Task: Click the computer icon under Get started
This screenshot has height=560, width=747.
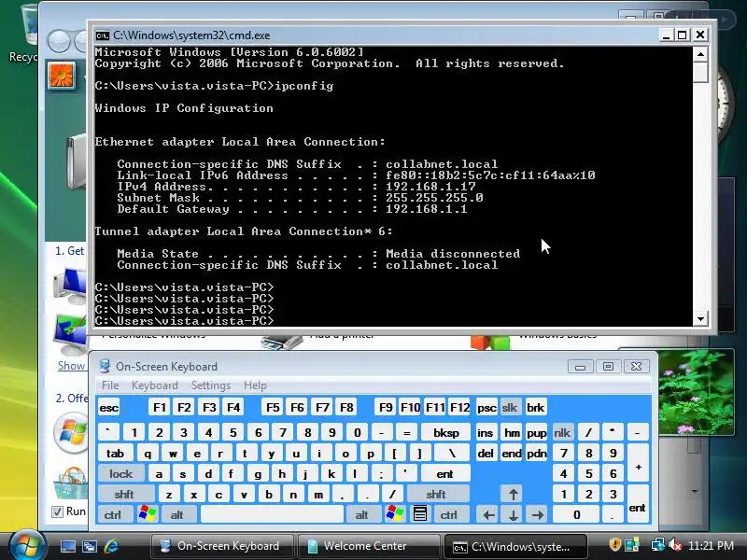Action: [x=71, y=285]
